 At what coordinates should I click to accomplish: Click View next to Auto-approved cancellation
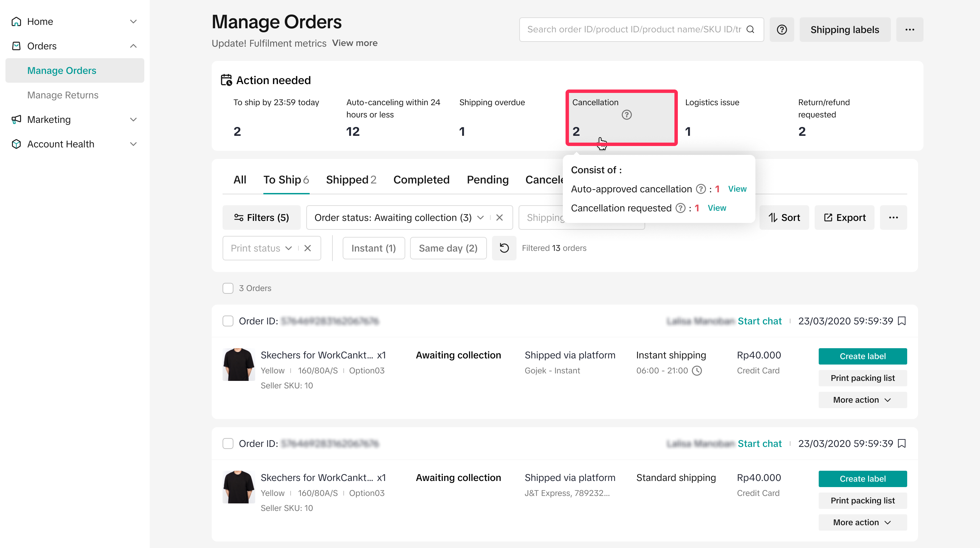pos(737,189)
